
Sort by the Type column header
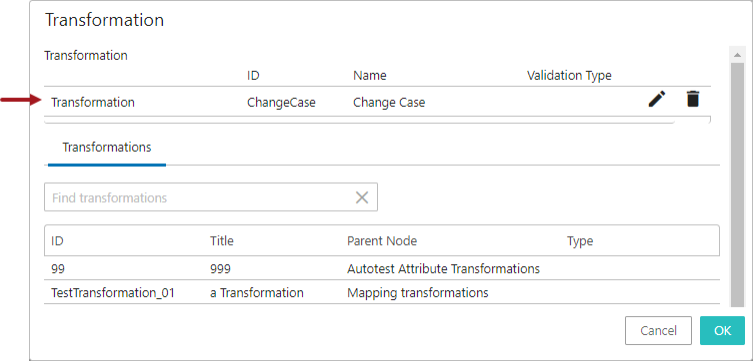580,241
